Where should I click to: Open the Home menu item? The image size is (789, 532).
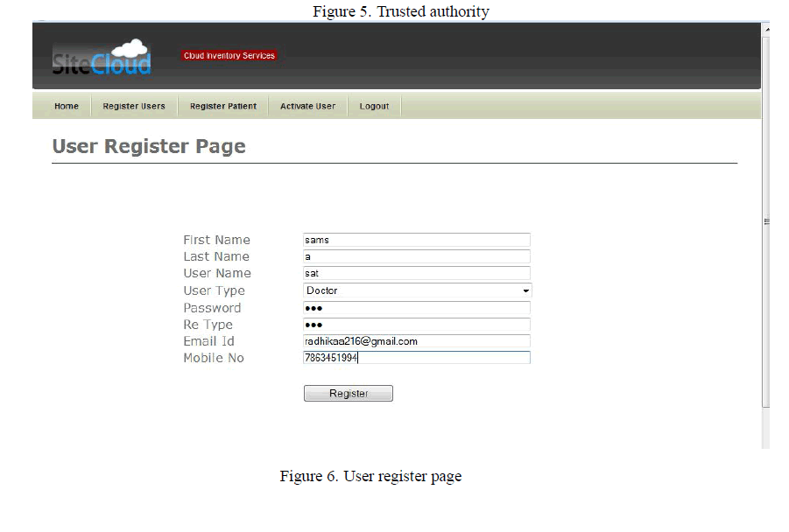click(67, 107)
